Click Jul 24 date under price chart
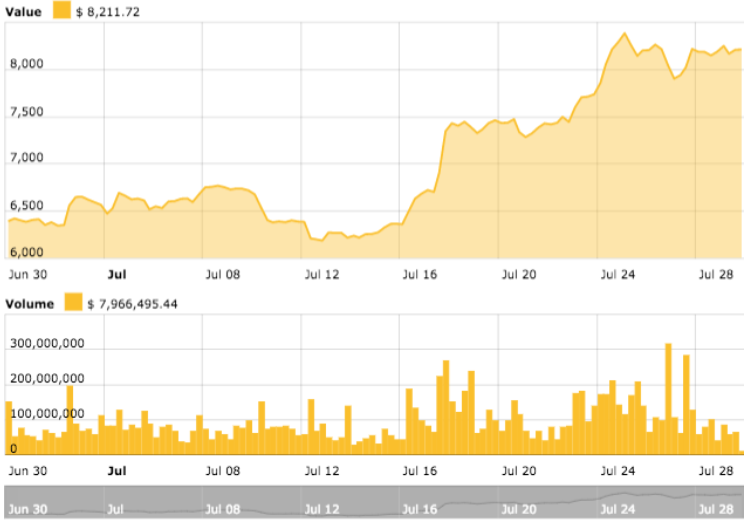This screenshot has height=528, width=756. point(618,275)
